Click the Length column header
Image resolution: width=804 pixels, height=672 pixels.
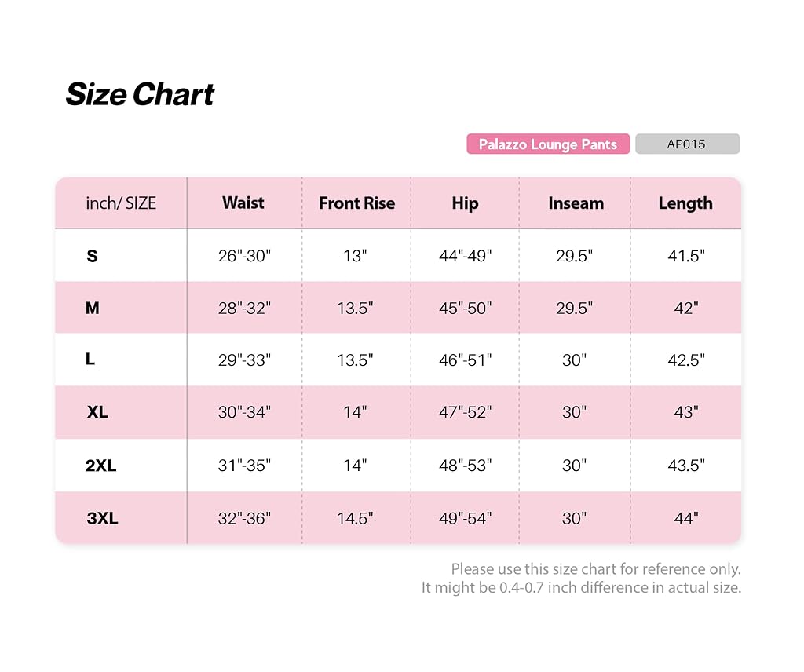[685, 203]
